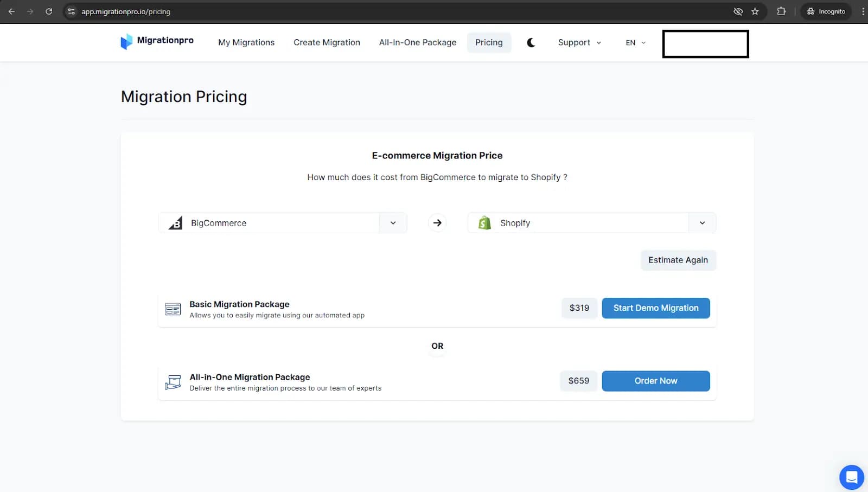The height and width of the screenshot is (492, 868).
Task: Click the Migrationpro logo
Action: pos(157,41)
